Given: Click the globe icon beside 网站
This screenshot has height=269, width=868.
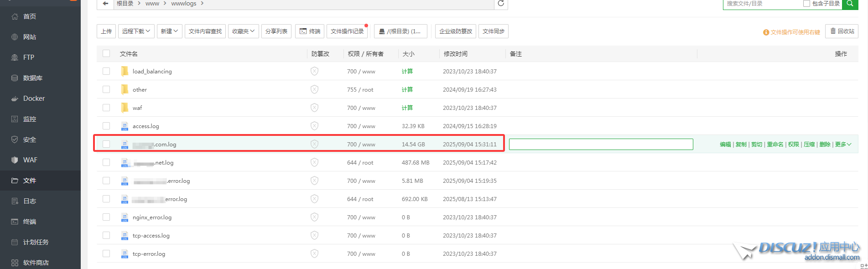Looking at the screenshot, I should click(x=15, y=37).
